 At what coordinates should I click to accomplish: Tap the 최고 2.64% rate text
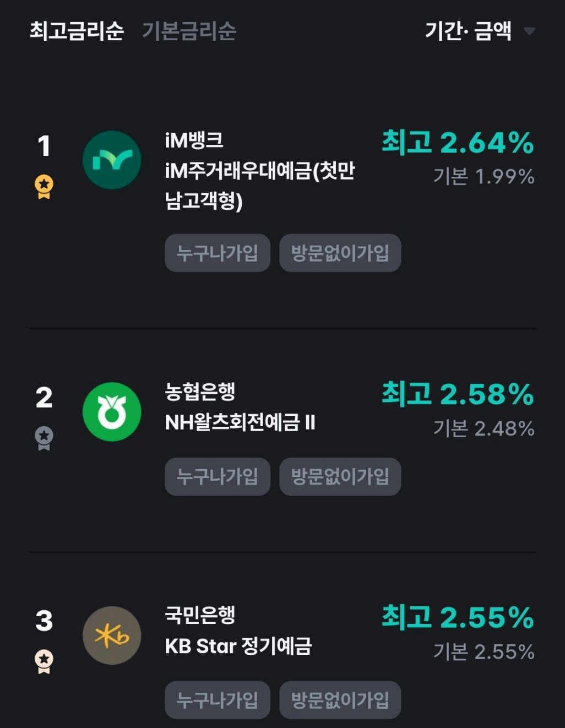point(458,143)
